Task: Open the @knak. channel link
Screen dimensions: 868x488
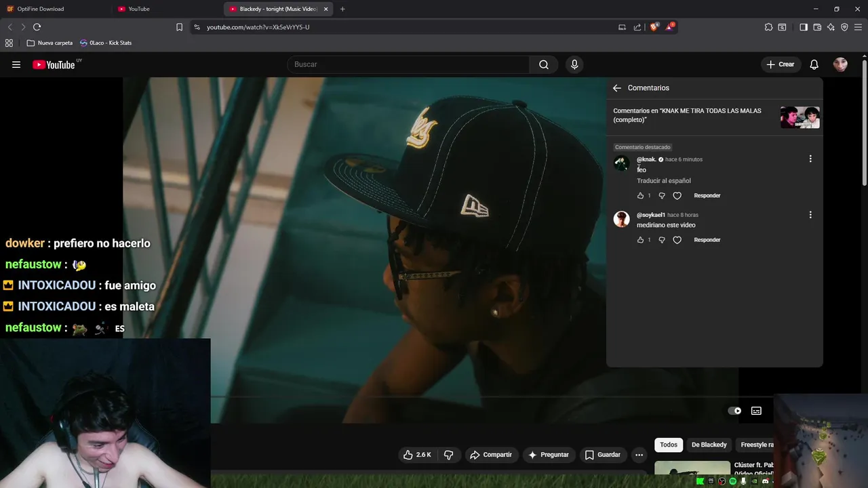Action: click(x=646, y=159)
